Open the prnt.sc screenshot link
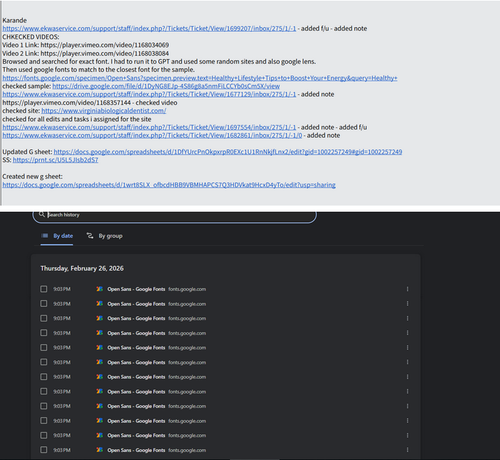 tap(55, 160)
